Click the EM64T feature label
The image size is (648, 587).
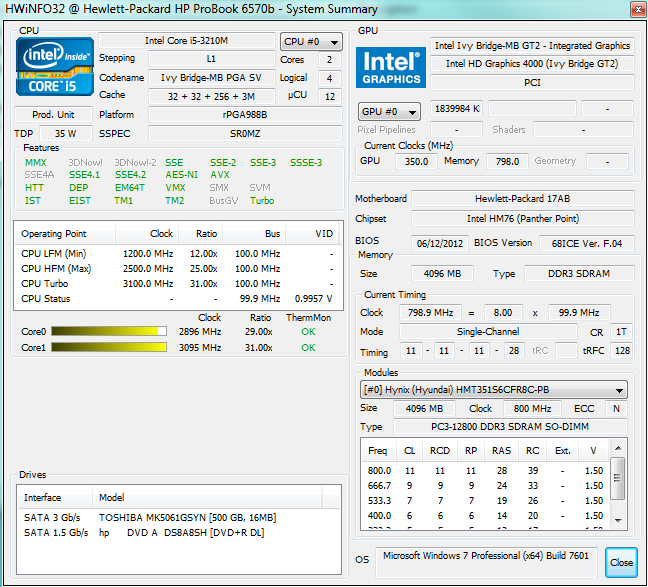click(130, 187)
